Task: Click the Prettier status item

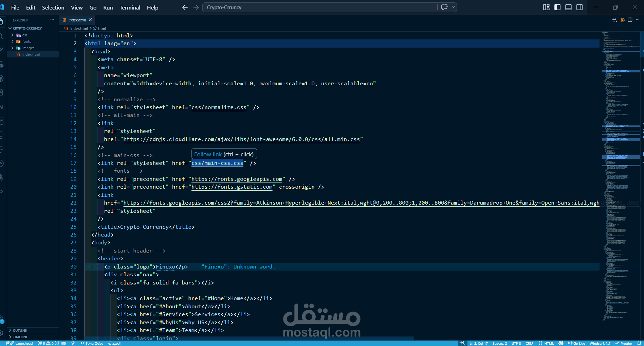Action: [624, 343]
